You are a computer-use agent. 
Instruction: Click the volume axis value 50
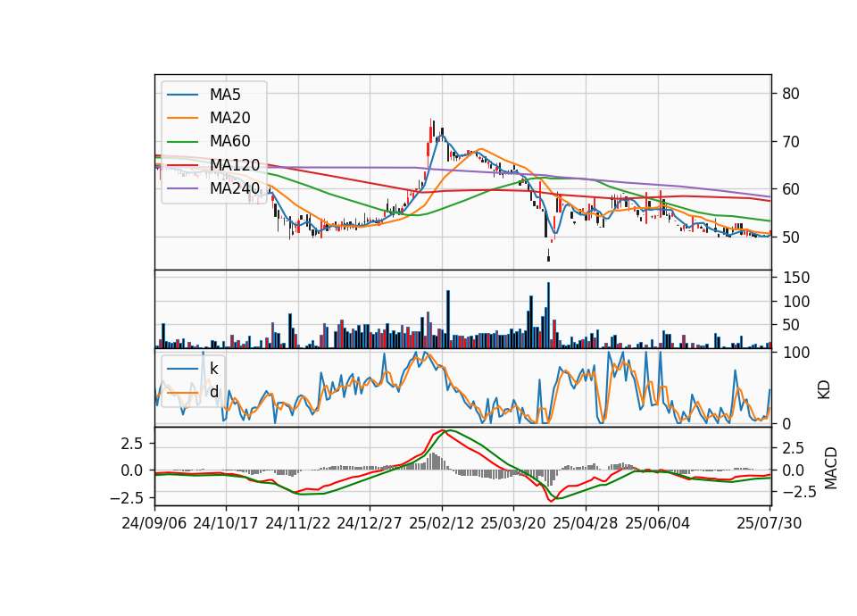pos(791,325)
